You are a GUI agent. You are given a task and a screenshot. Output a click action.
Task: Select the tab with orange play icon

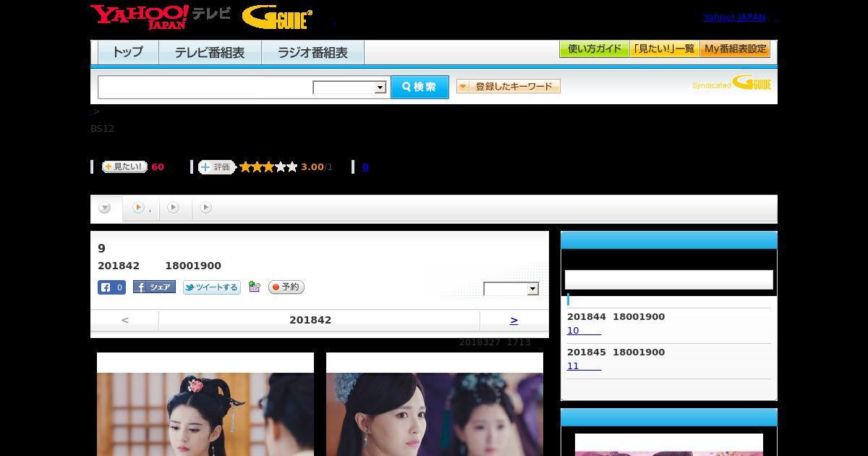click(x=141, y=208)
